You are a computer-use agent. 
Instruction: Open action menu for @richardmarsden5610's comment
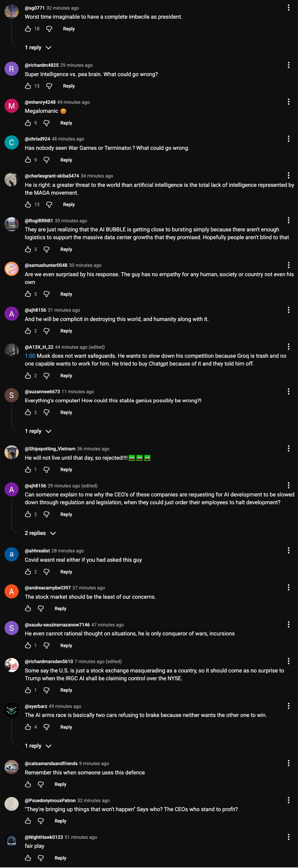click(289, 661)
